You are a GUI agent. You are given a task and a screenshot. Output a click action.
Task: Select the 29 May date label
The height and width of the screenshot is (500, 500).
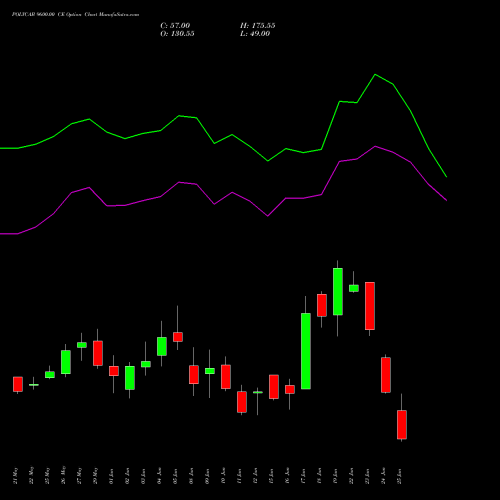pyautogui.click(x=96, y=476)
